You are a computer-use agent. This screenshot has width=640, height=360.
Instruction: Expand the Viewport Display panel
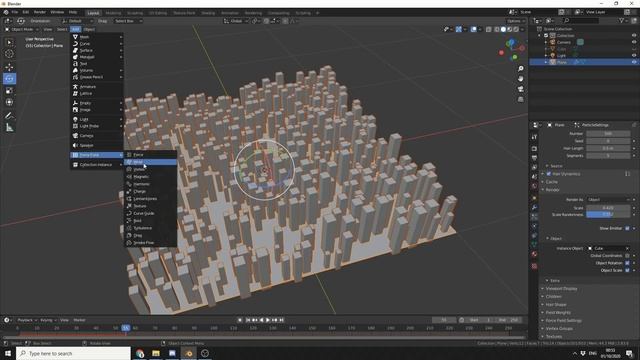point(562,289)
